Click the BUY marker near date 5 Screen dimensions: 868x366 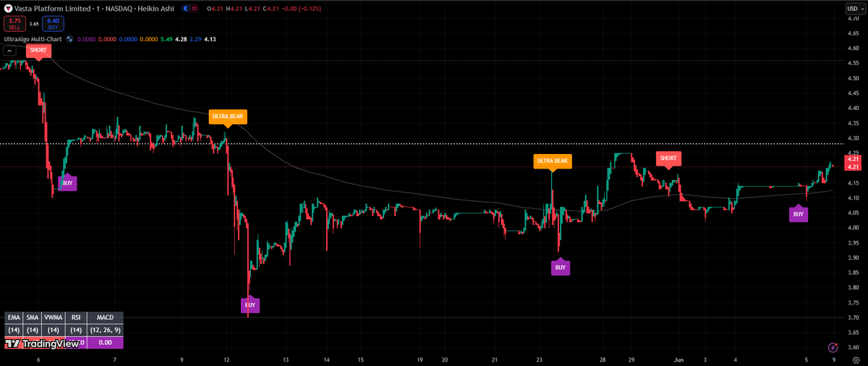[x=798, y=214]
